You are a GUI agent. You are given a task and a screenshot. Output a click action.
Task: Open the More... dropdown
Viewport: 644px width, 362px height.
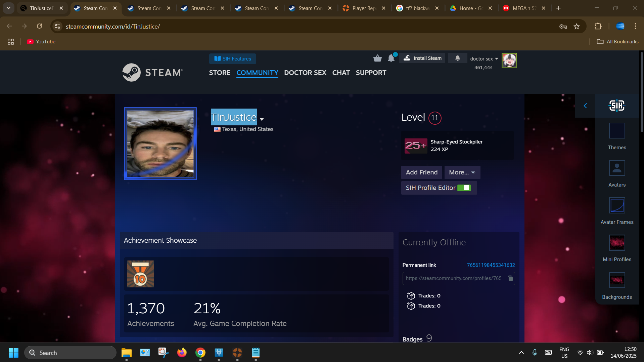[462, 172]
